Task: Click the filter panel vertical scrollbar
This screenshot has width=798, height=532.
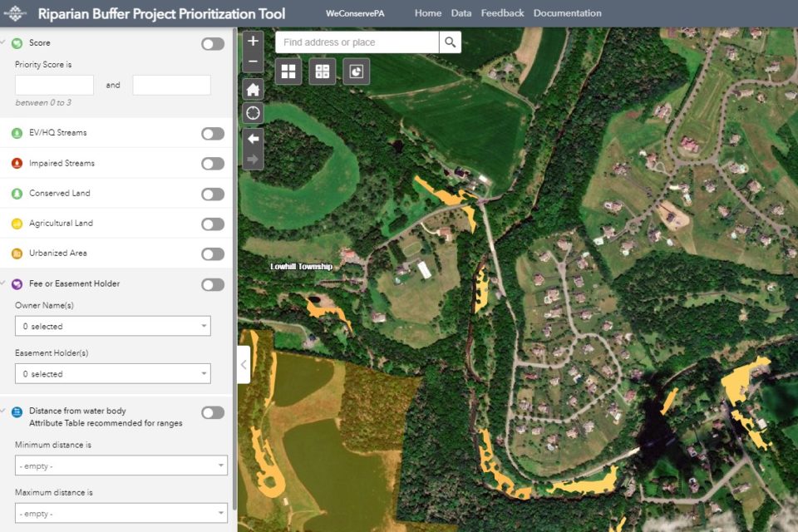Action: click(234, 270)
